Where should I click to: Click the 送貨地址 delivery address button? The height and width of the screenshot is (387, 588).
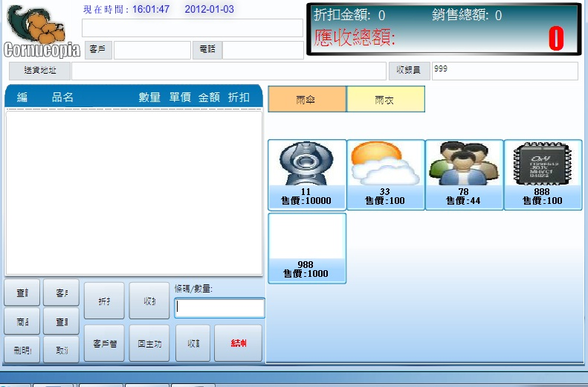pyautogui.click(x=39, y=71)
